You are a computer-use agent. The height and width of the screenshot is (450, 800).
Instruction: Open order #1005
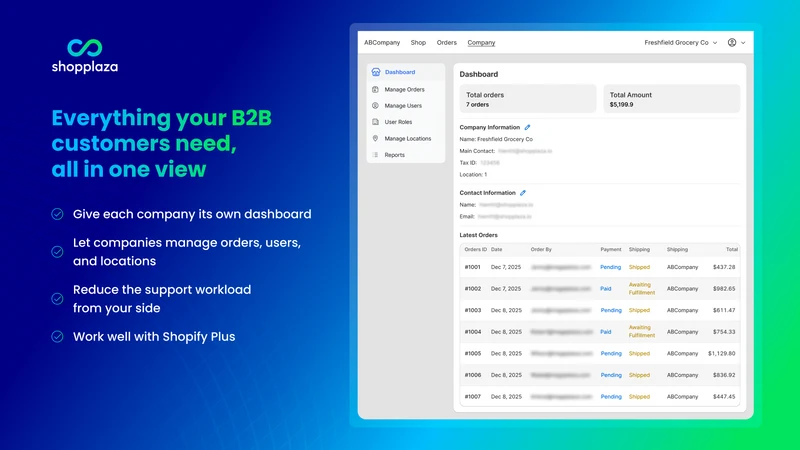tap(472, 353)
